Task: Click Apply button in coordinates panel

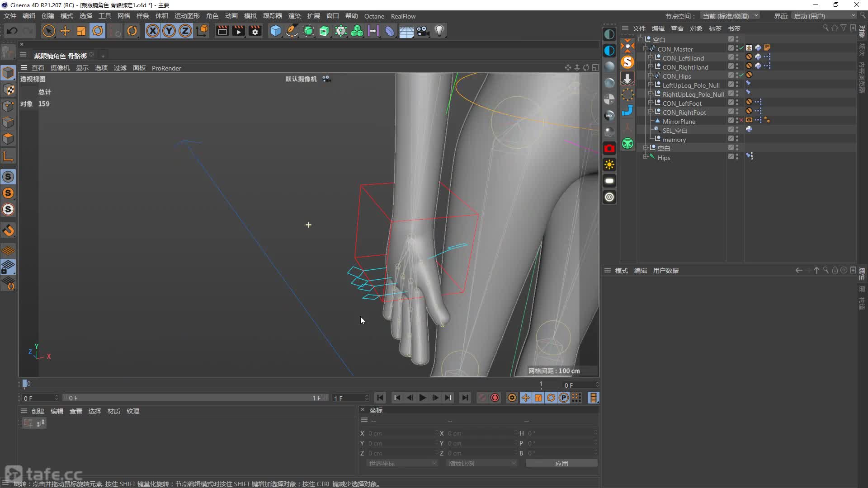Action: pyautogui.click(x=560, y=464)
